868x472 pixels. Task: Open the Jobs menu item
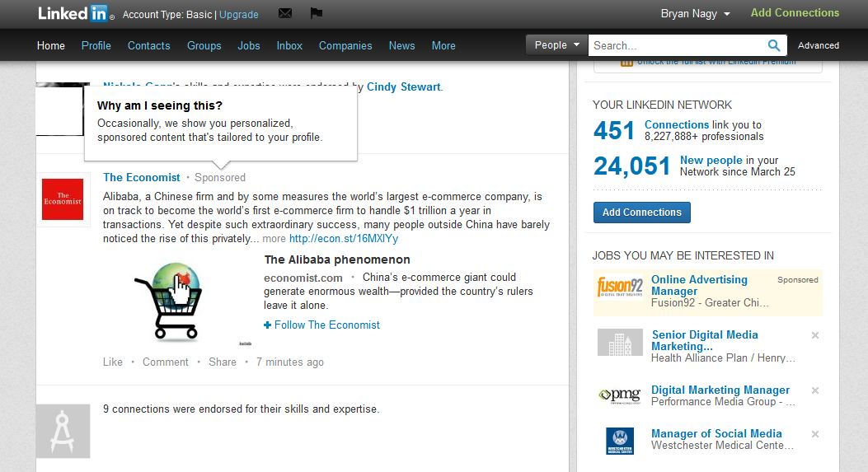(x=249, y=45)
